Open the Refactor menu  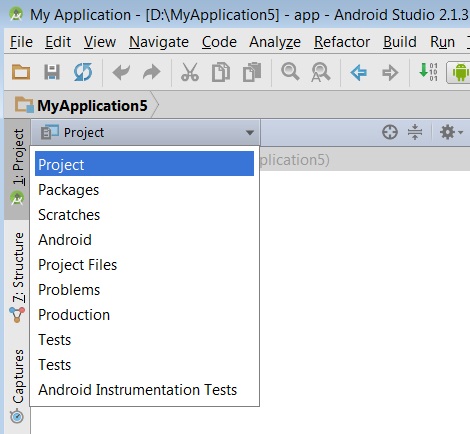(x=342, y=42)
